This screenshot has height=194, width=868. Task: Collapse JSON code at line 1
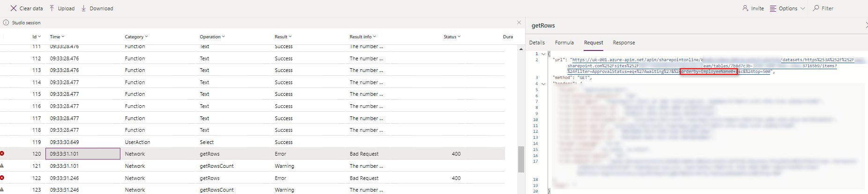(543, 54)
